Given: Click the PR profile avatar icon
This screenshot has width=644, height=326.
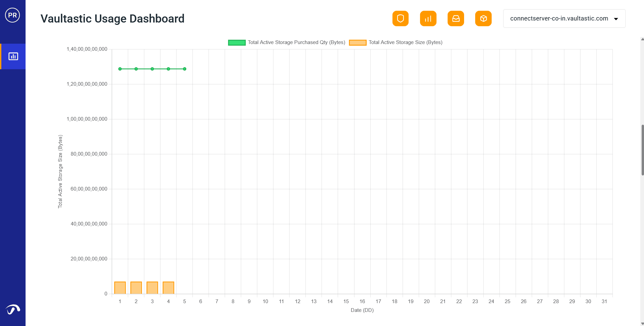Looking at the screenshot, I should (x=12, y=15).
